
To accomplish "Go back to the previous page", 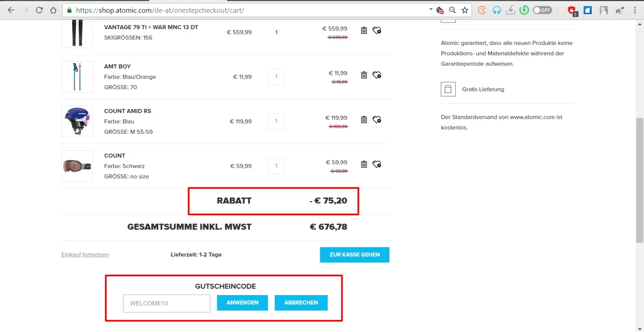I will coord(11,10).
